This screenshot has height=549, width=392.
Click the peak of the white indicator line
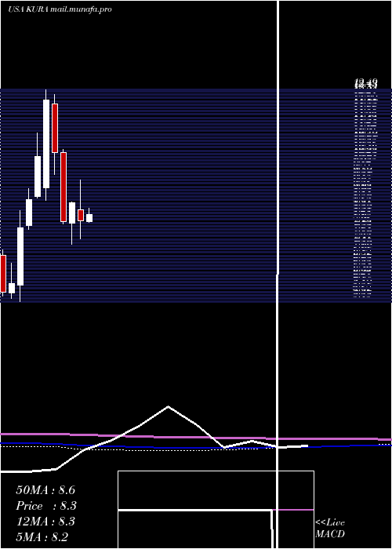point(169,406)
